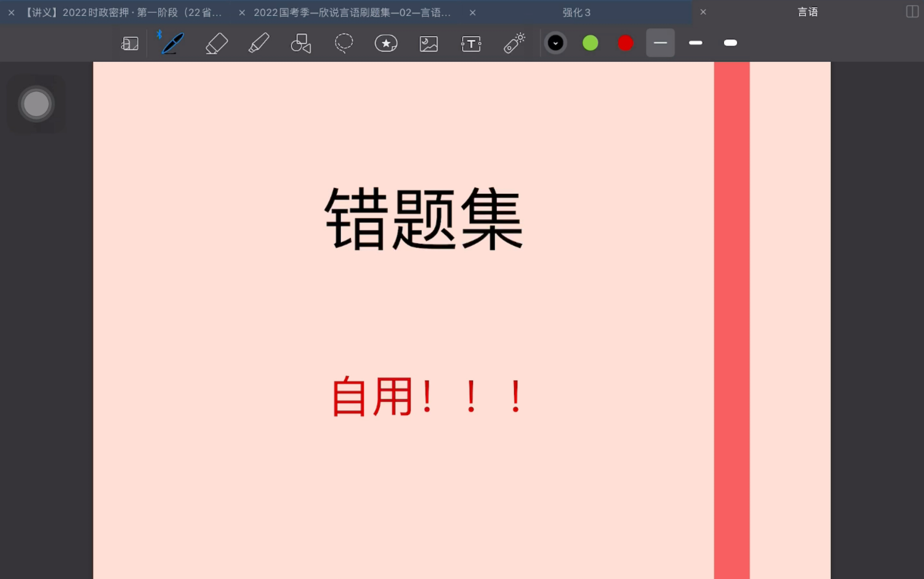This screenshot has height=579, width=924.
Task: Select the Pen tool
Action: (172, 43)
